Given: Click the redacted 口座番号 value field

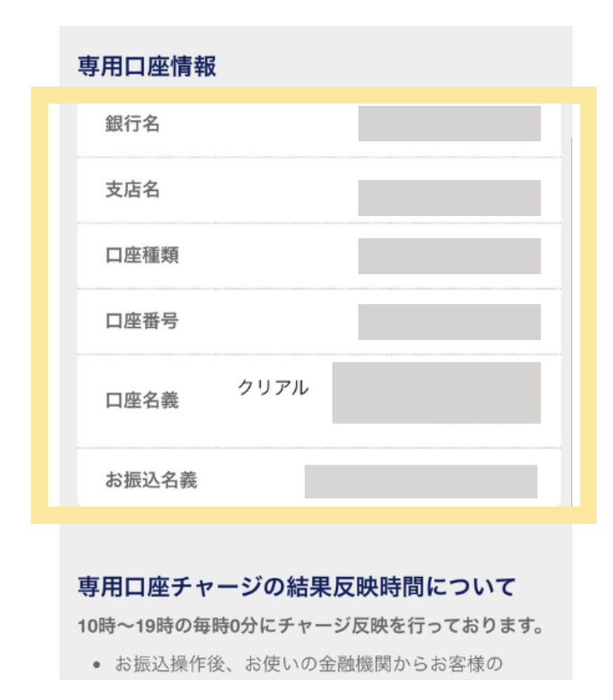Looking at the screenshot, I should point(449,322).
